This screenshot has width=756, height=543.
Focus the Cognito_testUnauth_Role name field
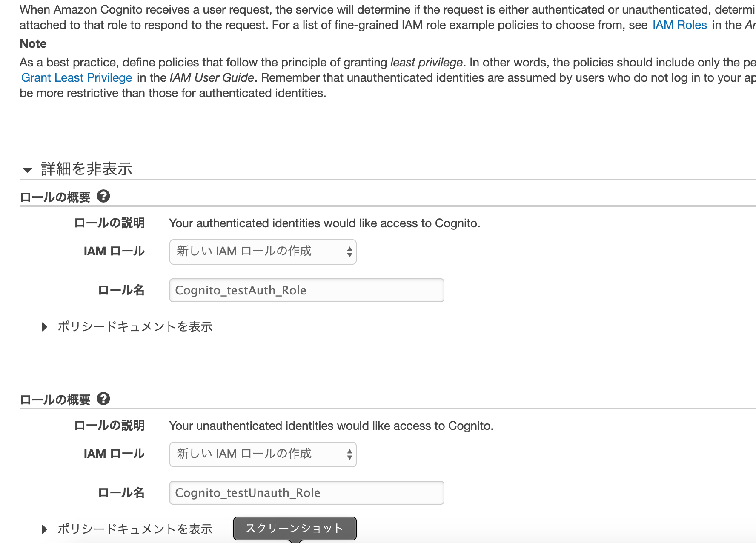point(306,493)
